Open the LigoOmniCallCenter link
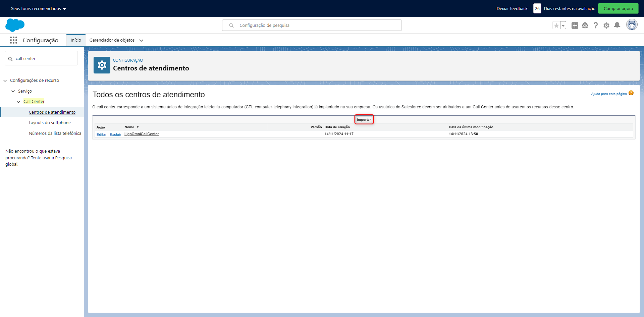The height and width of the screenshot is (317, 644). click(142, 134)
